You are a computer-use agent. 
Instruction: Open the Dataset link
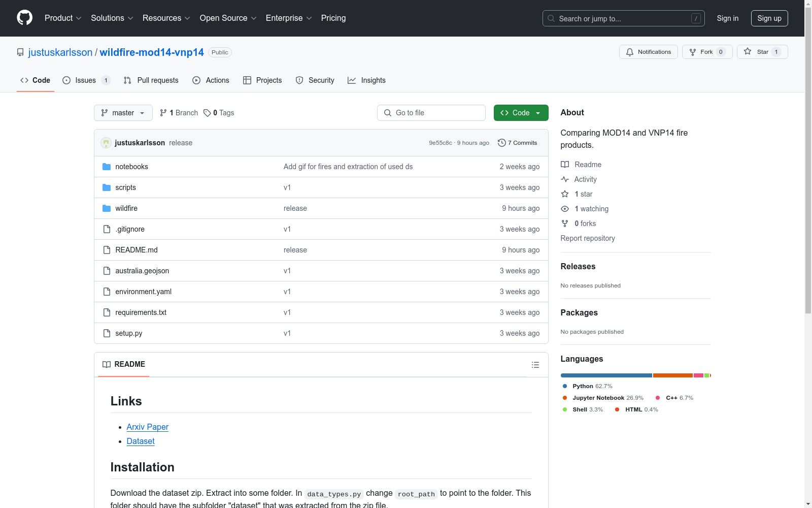tap(141, 441)
